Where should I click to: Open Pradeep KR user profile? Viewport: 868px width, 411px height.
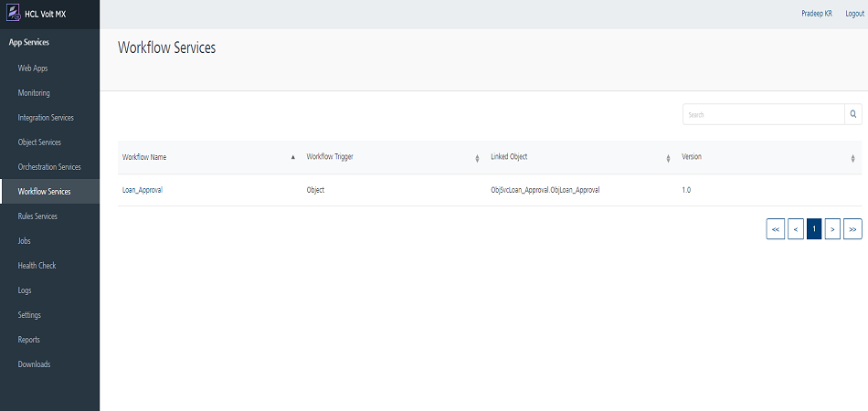816,14
